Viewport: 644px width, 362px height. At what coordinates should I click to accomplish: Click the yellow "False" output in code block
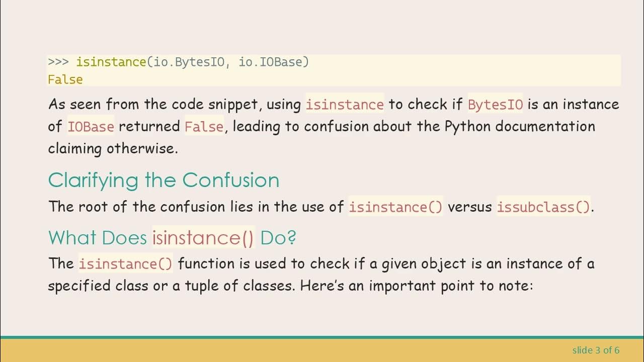(x=65, y=79)
